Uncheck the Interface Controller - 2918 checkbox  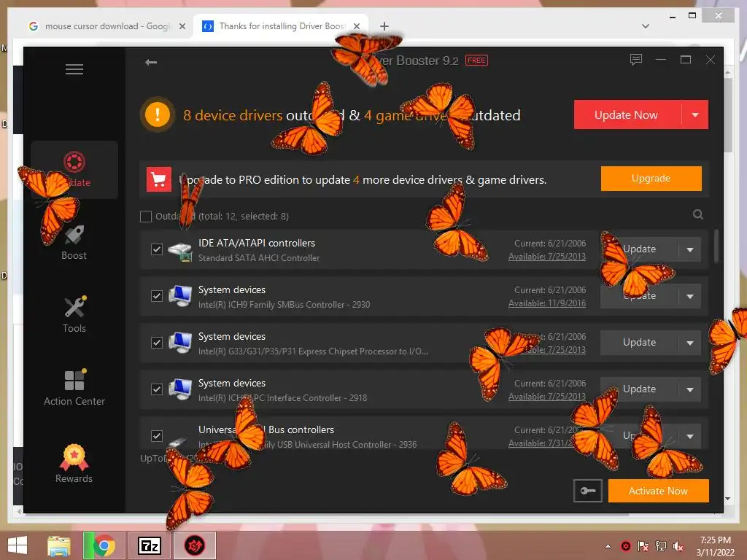[157, 389]
